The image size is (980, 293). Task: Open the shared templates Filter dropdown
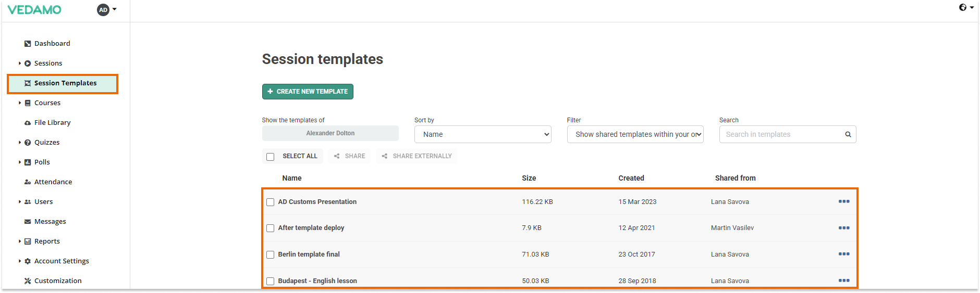point(635,134)
